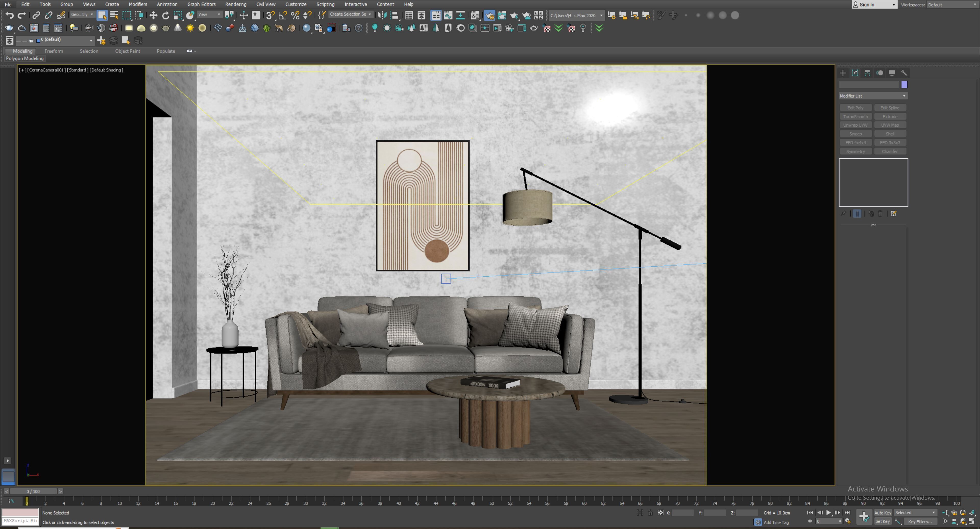Open the Scripting menu
The image size is (980, 529).
(x=325, y=4)
